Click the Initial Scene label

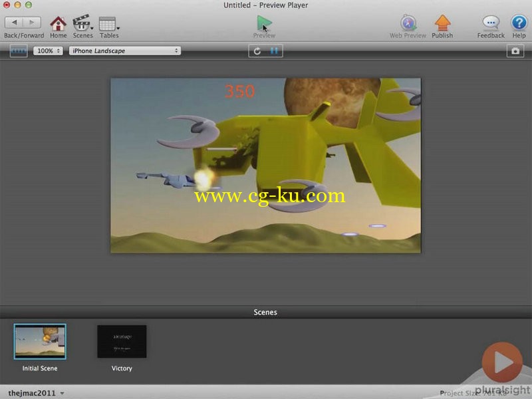[x=40, y=368]
